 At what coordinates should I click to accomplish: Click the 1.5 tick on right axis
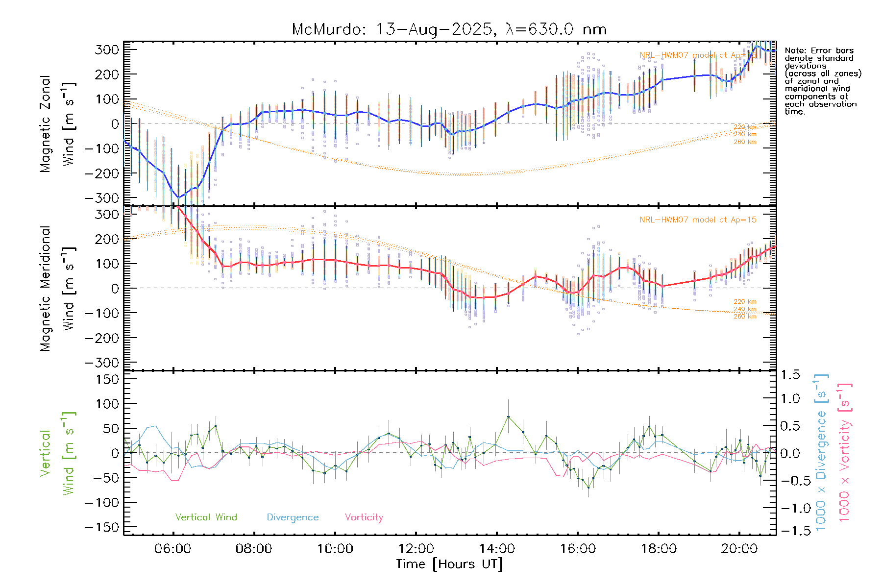tap(790, 375)
